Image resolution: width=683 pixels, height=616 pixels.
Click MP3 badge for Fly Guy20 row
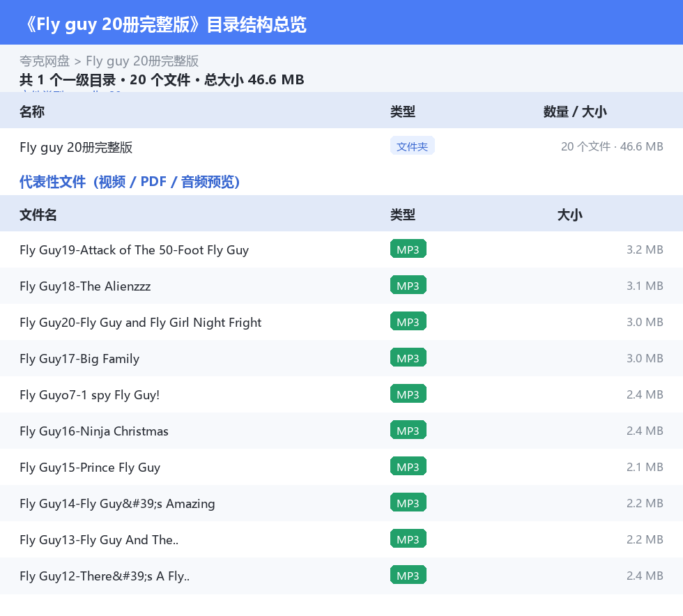click(x=408, y=321)
